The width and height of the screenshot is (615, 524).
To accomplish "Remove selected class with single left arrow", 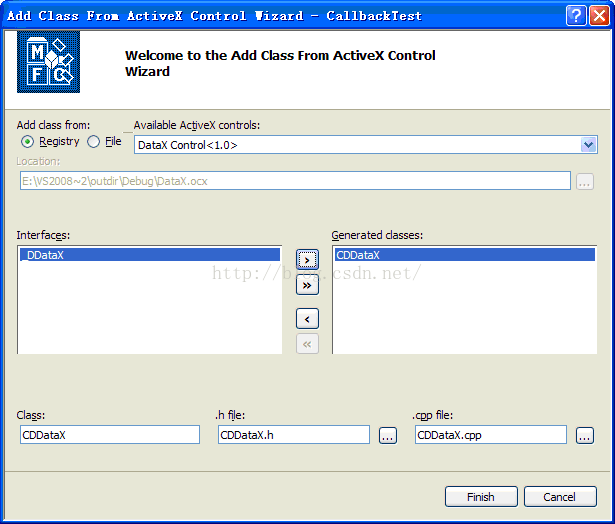I will pos(307,319).
